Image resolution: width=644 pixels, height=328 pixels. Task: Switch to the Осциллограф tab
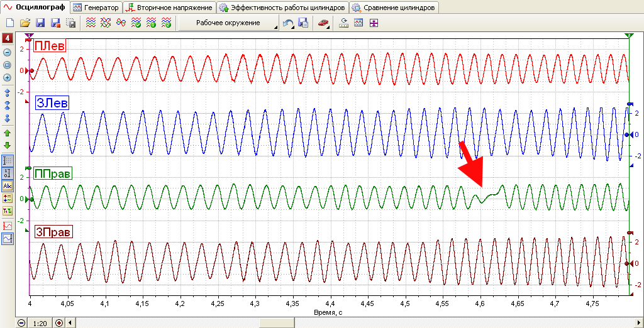pos(35,7)
